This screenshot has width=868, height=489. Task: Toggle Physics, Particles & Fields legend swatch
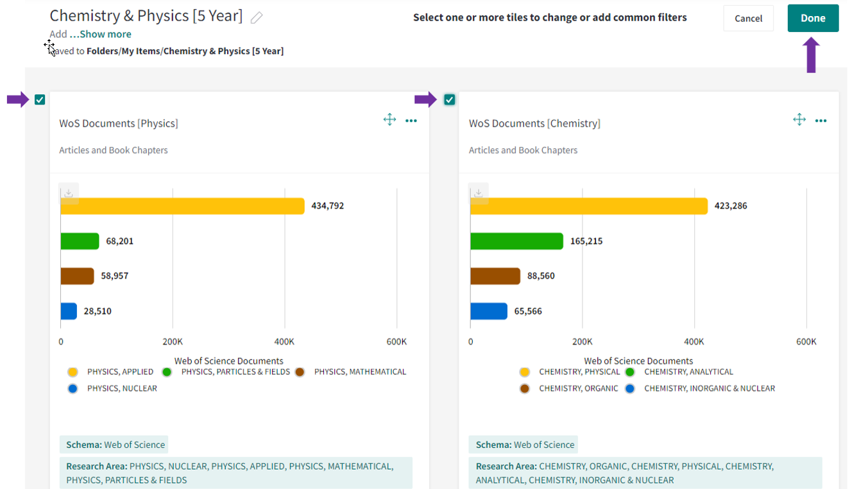[167, 372]
